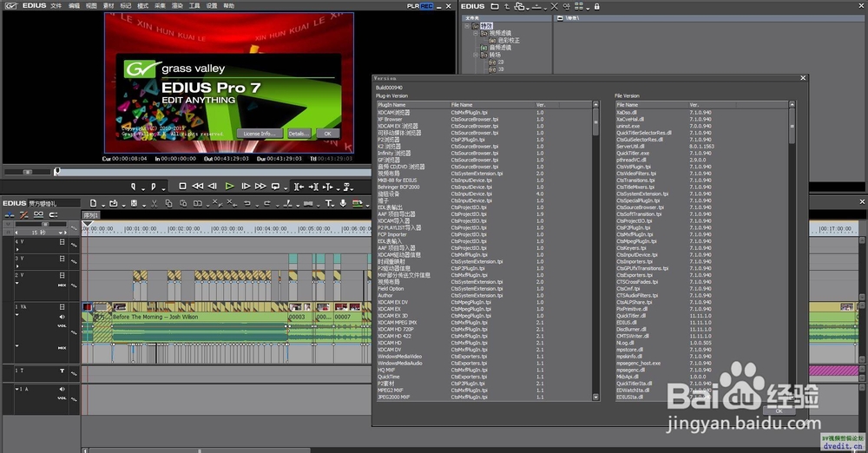
Task: Open the 文件 menu
Action: (x=56, y=5)
